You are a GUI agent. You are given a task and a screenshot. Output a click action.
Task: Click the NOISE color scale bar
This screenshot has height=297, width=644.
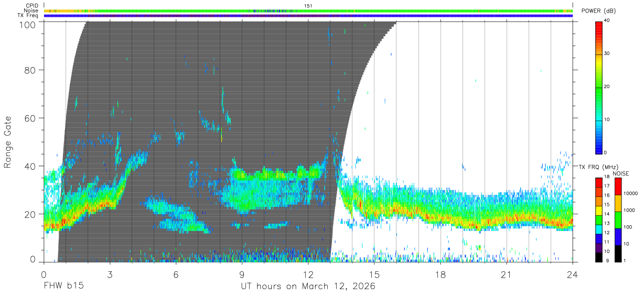click(x=617, y=219)
